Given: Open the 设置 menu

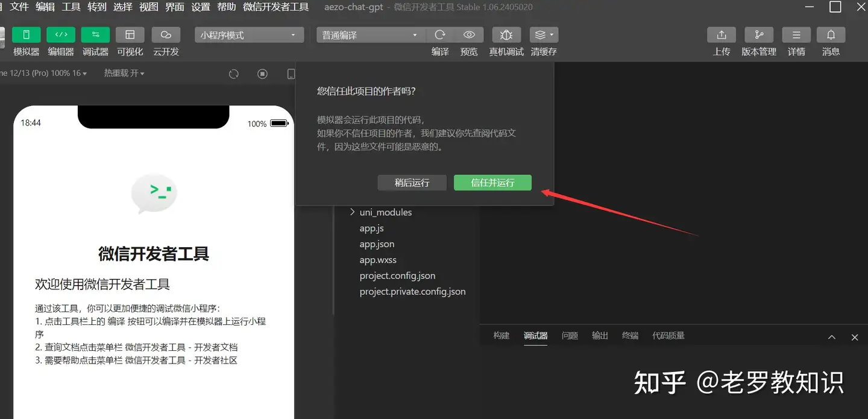Looking at the screenshot, I should (201, 7).
